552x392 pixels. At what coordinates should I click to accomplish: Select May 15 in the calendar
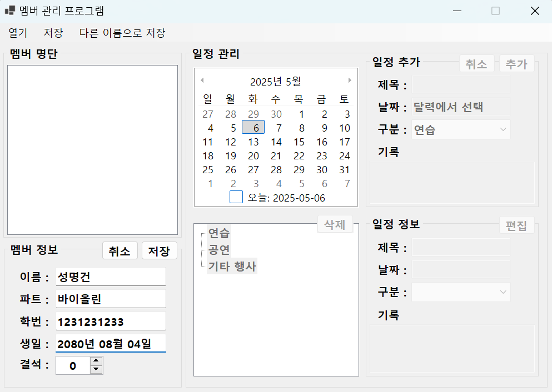click(299, 142)
